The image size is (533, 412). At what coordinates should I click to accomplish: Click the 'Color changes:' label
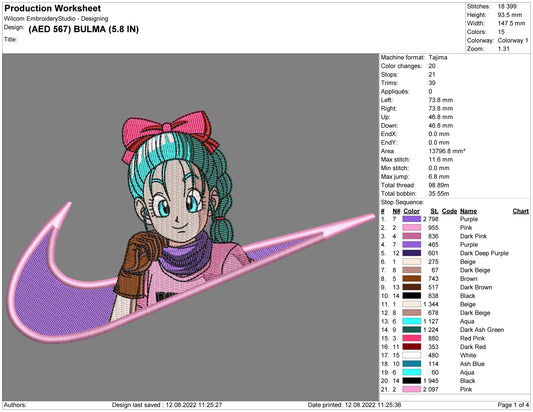click(x=401, y=66)
